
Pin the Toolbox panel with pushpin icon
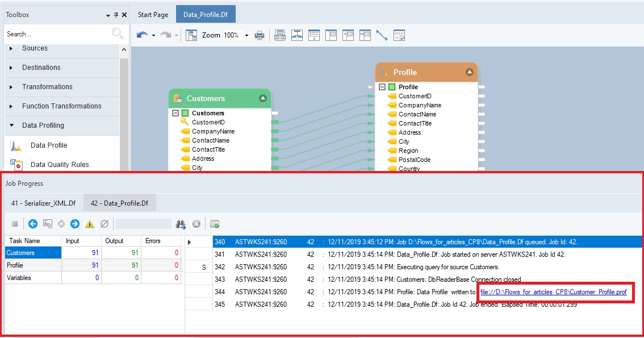click(x=116, y=15)
